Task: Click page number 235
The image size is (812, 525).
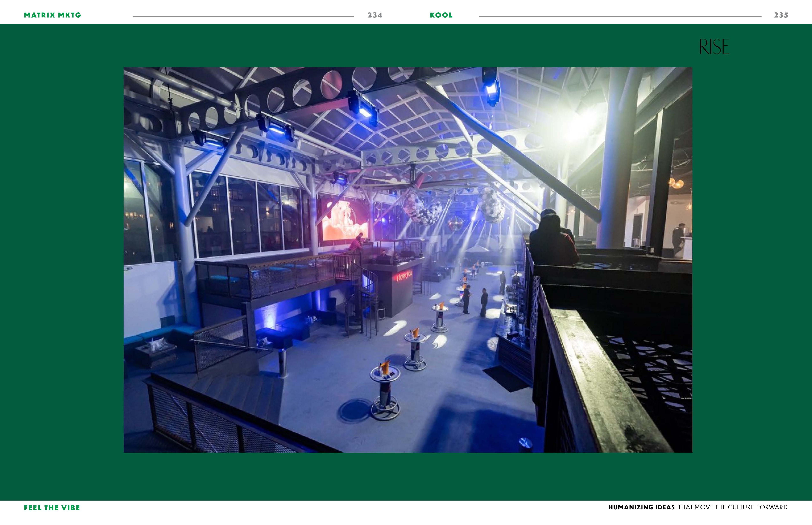Action: click(x=781, y=15)
